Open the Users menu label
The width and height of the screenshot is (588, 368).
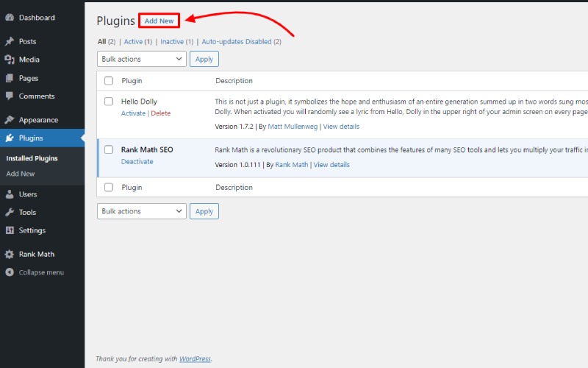pos(28,194)
